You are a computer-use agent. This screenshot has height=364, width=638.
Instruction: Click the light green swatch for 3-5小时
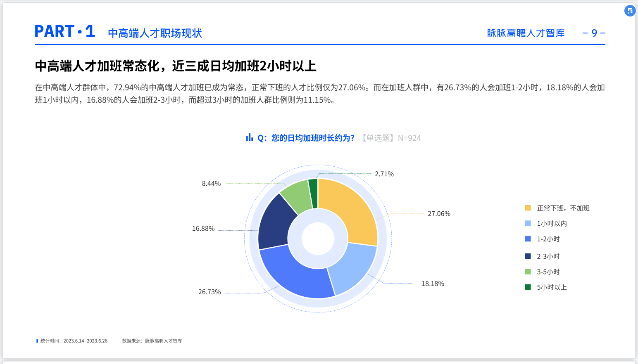click(528, 272)
